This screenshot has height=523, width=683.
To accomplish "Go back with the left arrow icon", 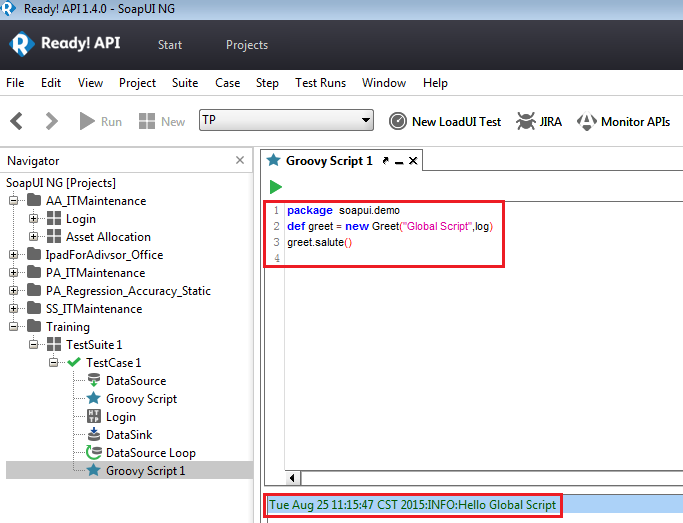I will (17, 121).
